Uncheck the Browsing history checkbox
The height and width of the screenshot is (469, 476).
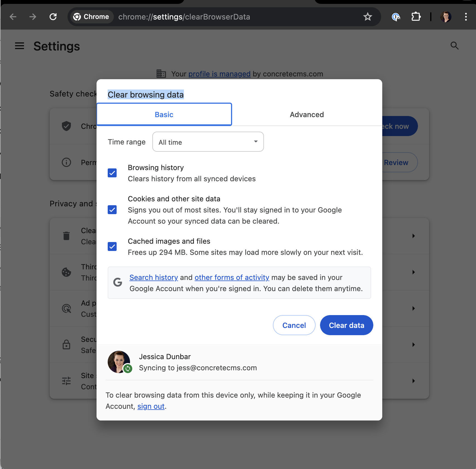pos(112,173)
